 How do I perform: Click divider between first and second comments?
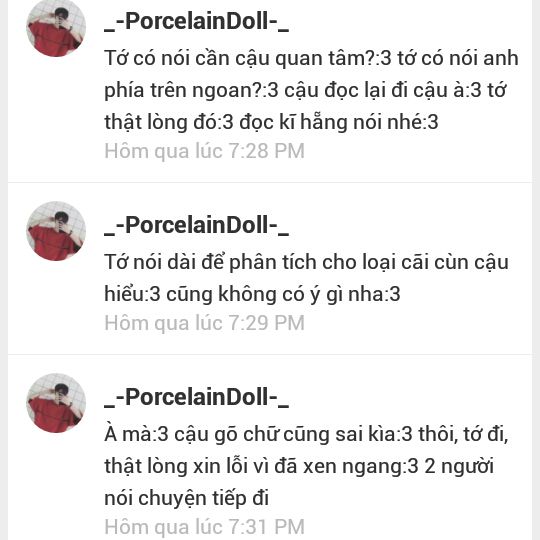(x=270, y=182)
